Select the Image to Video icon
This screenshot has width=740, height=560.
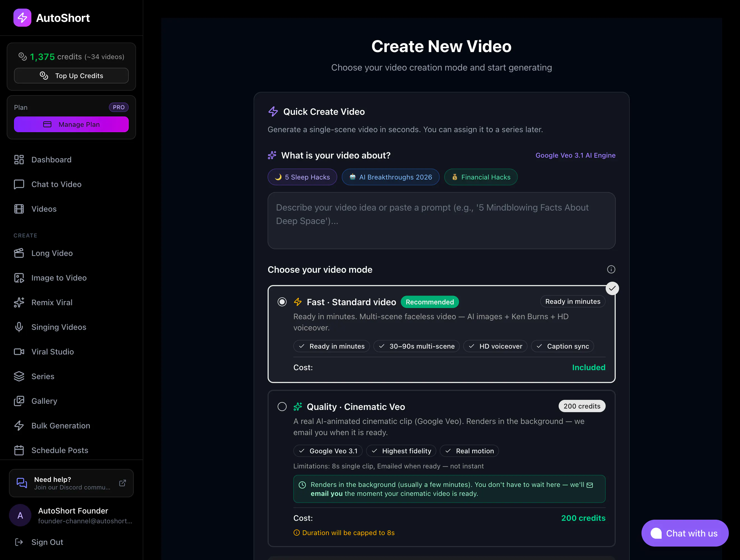pos(19,278)
